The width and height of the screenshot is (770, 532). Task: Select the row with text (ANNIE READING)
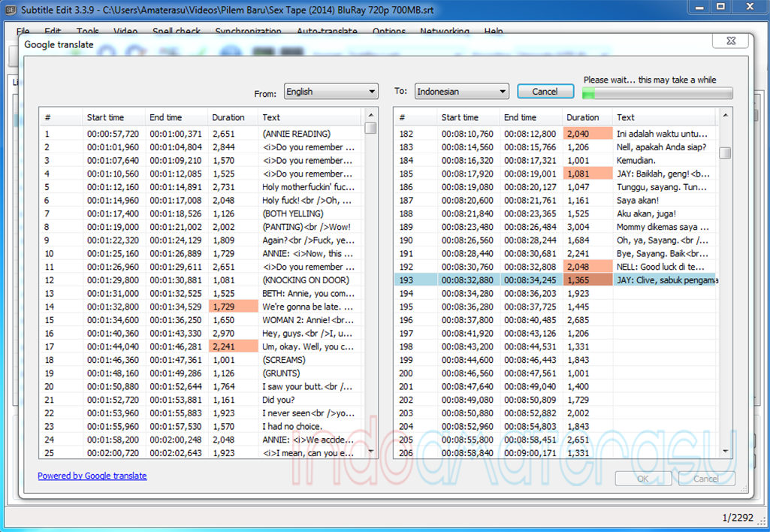pos(202,134)
